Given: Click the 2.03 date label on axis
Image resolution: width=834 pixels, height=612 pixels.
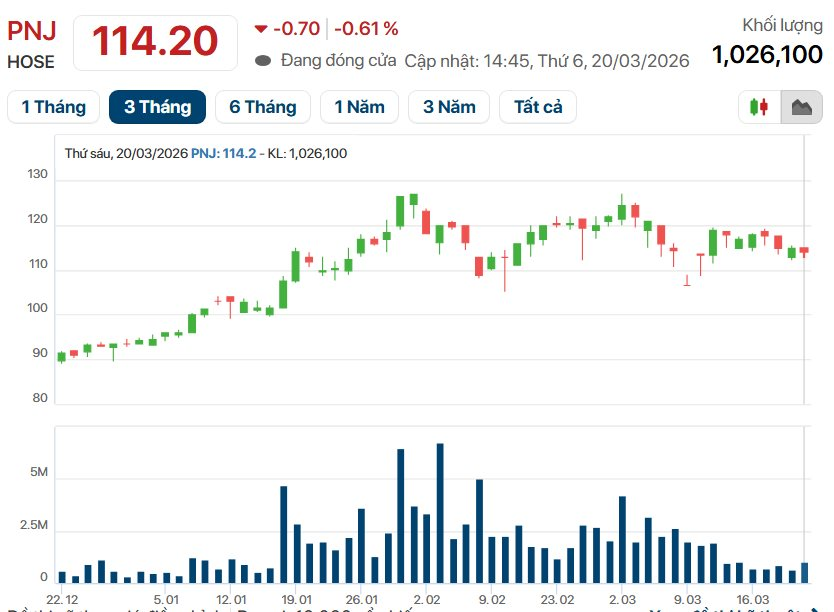Looking at the screenshot, I should tap(622, 599).
